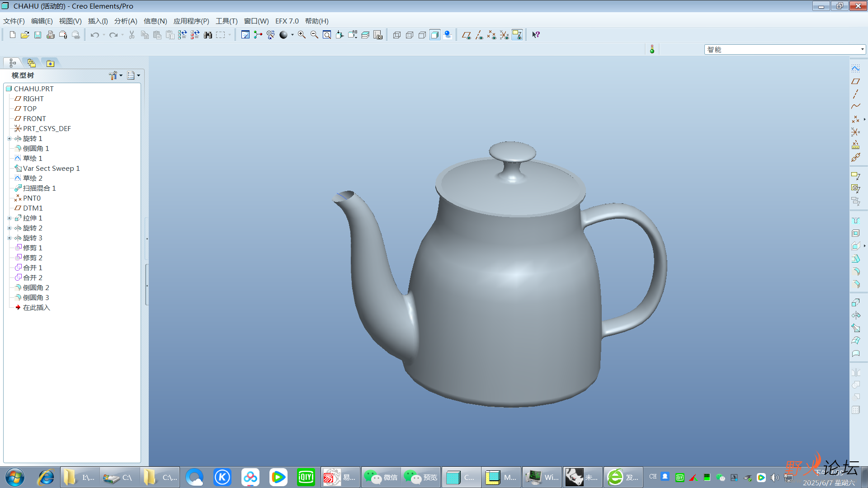
Task: Click the context-sensitive Help icon
Action: tap(536, 35)
